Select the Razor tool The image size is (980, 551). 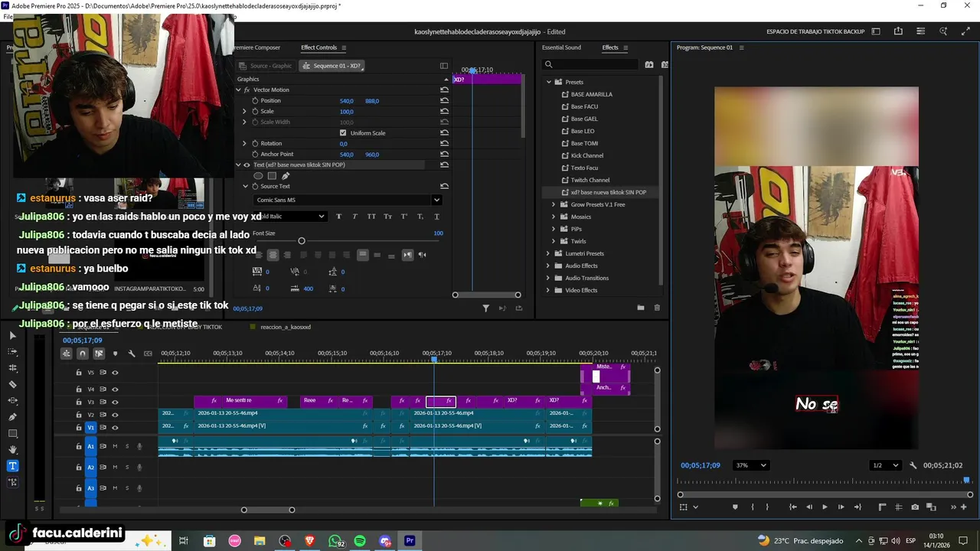click(12, 384)
